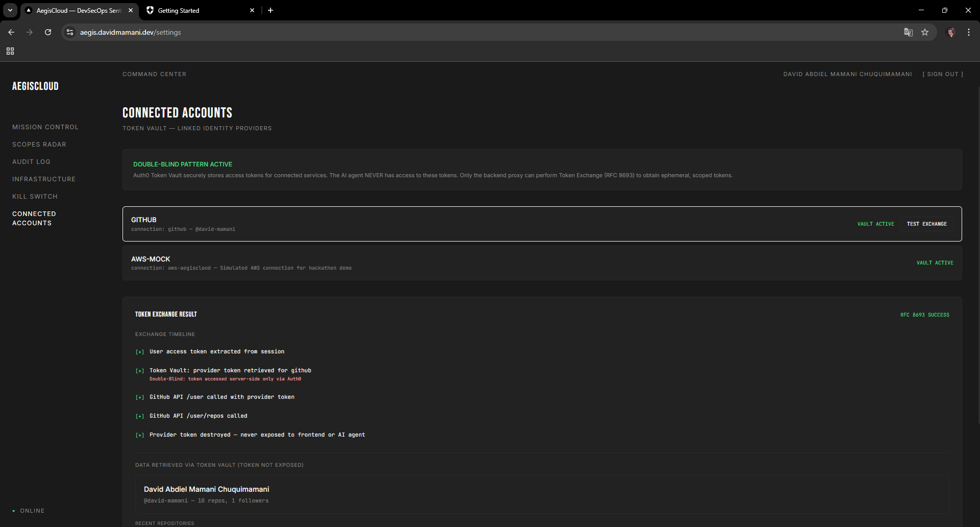The width and height of the screenshot is (980, 527).
Task: Bookmark this page with star icon
Action: (x=925, y=32)
